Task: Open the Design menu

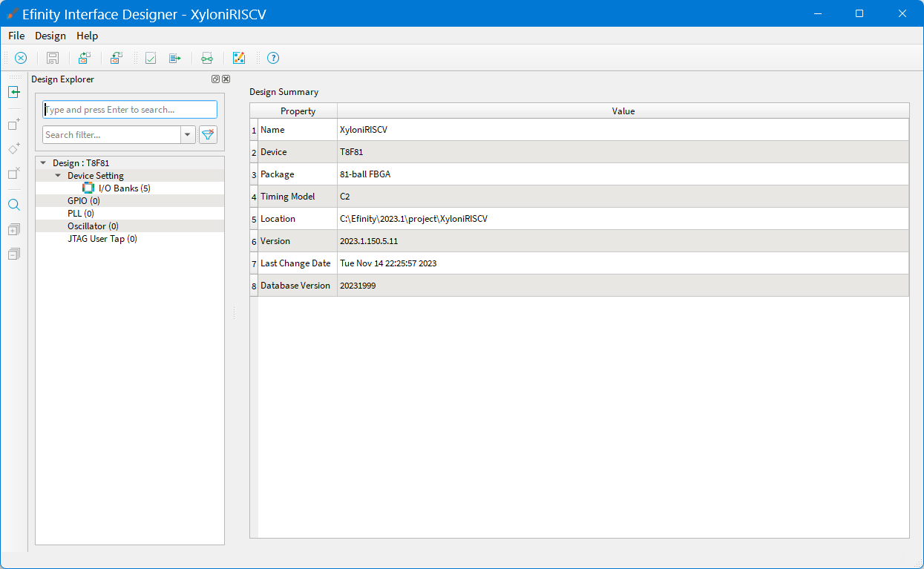Action: pos(50,36)
